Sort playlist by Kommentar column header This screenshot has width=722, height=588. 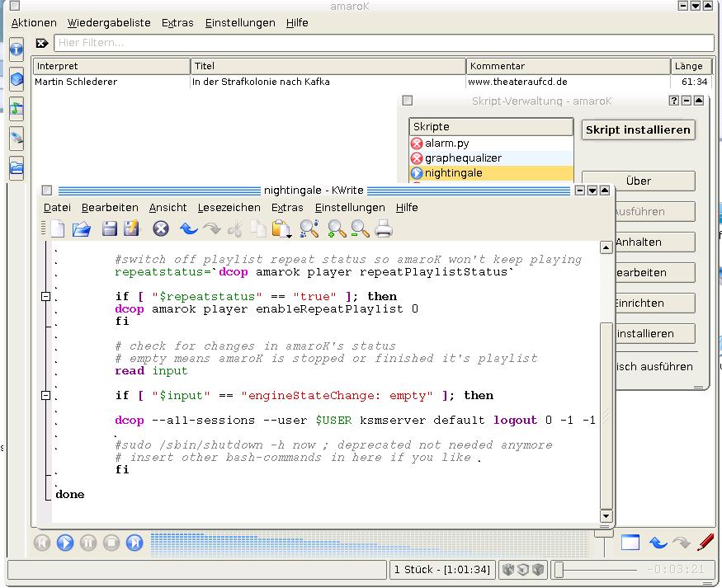[x=569, y=66]
